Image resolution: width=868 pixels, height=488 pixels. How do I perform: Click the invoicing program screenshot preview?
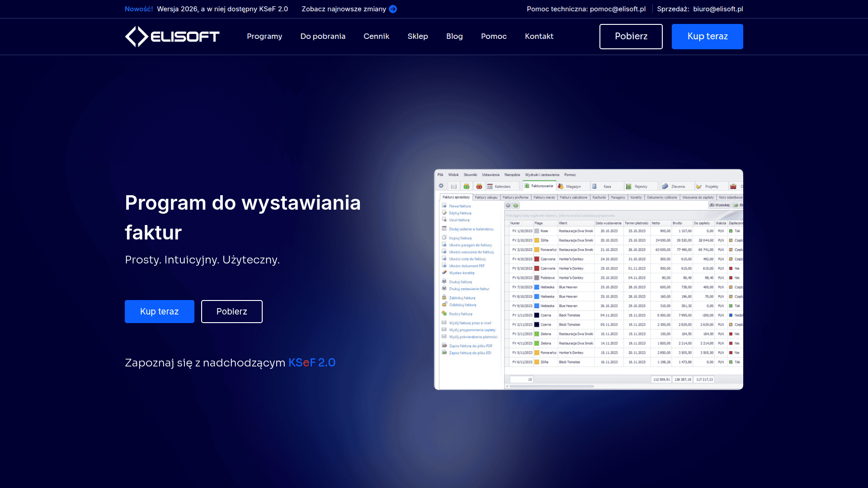coord(589,279)
